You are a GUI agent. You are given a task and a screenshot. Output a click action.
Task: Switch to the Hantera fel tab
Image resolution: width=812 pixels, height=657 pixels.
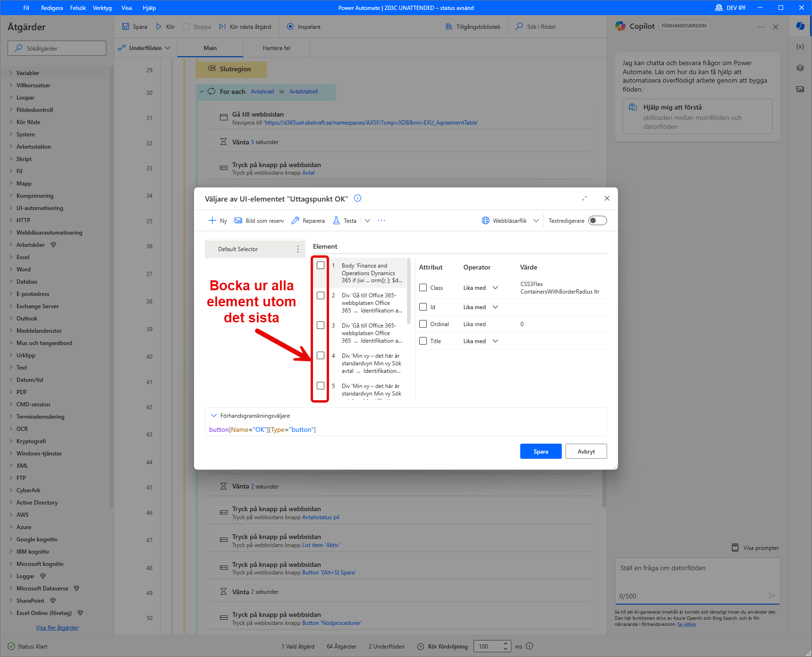(x=276, y=48)
